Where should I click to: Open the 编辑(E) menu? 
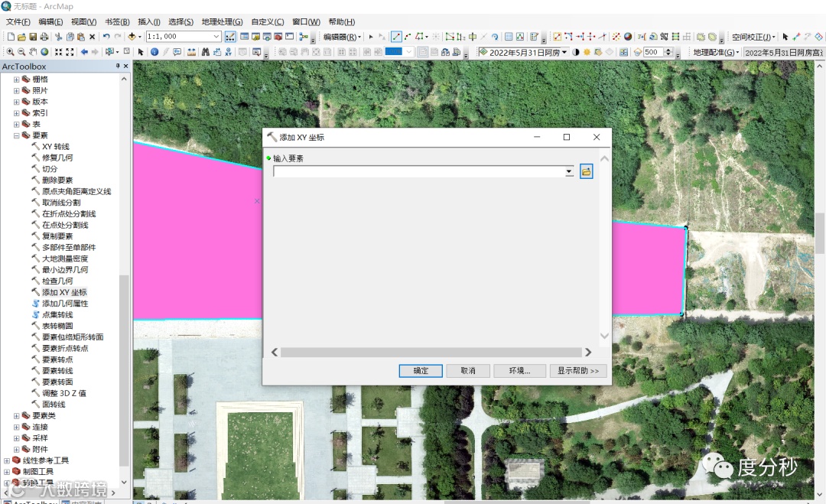(x=50, y=21)
